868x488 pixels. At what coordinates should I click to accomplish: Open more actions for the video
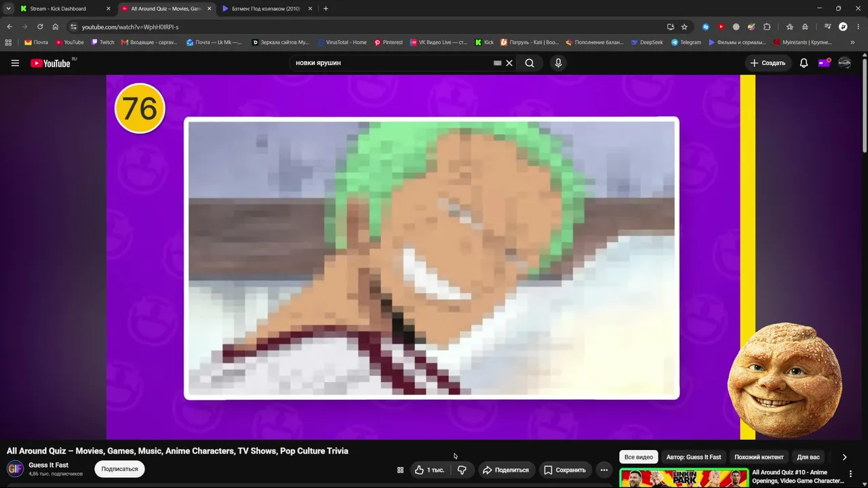pyautogui.click(x=604, y=470)
